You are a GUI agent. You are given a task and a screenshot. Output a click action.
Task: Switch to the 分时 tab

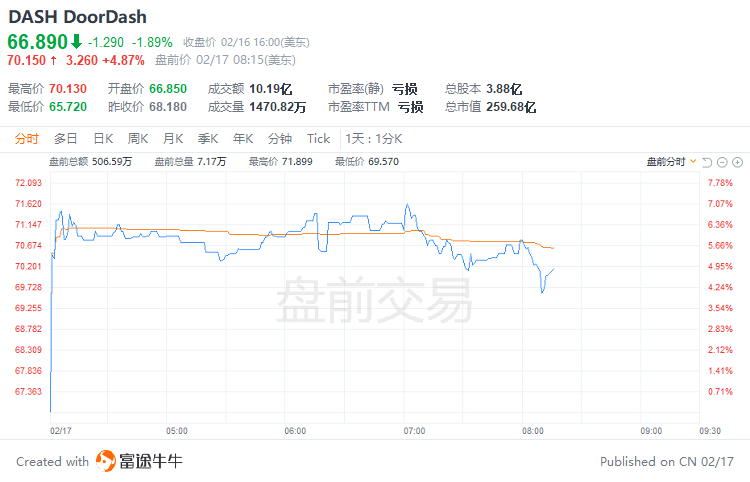(26, 139)
